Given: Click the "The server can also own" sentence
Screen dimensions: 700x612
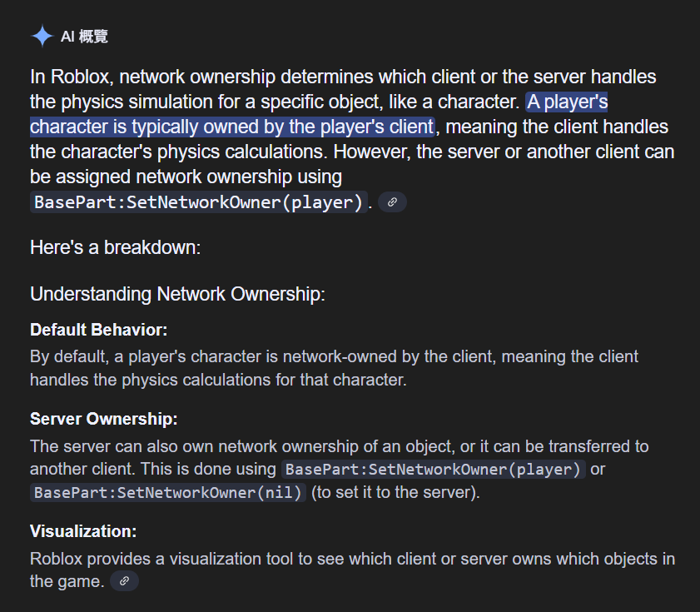Looking at the screenshot, I should pos(250,446).
